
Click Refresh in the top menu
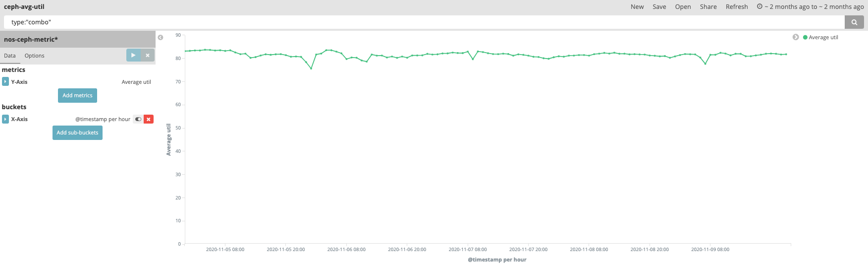[x=737, y=6]
